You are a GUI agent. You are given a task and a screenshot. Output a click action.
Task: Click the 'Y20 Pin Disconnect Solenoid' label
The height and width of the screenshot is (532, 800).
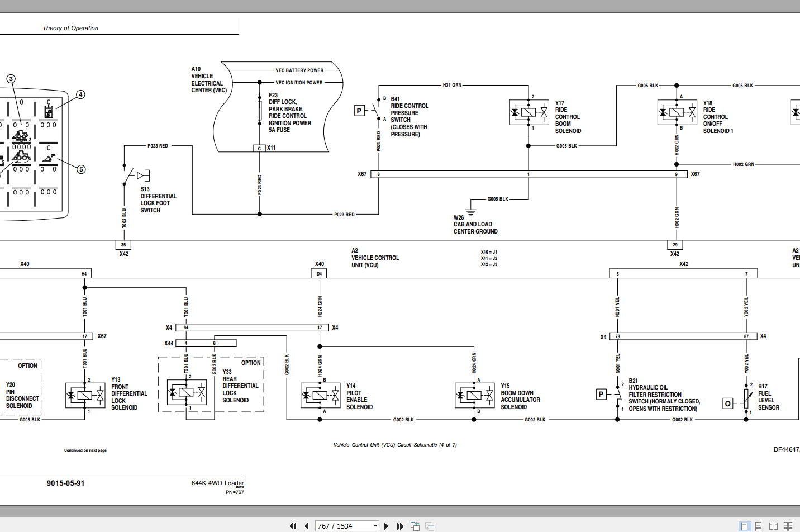point(22,395)
